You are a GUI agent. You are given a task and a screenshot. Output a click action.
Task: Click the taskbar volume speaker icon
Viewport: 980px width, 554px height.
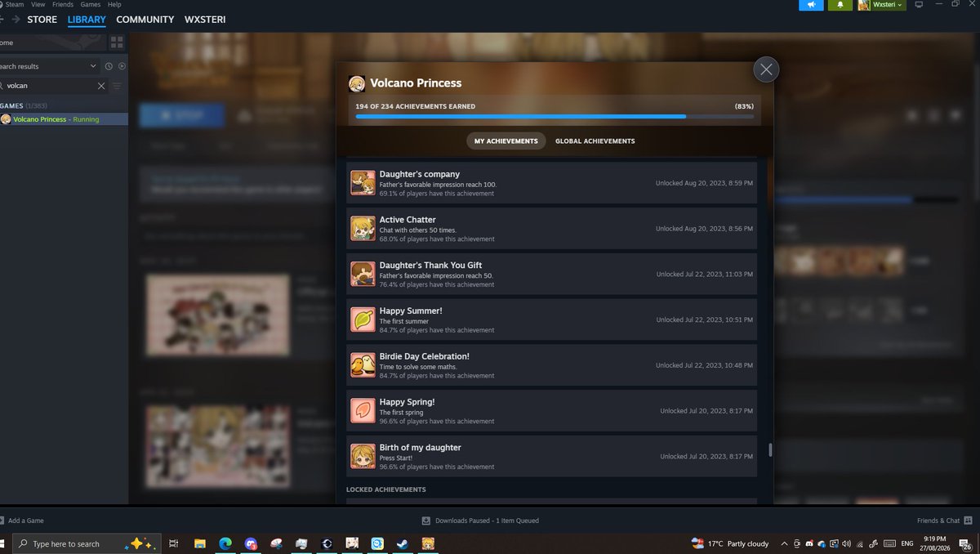pos(845,543)
